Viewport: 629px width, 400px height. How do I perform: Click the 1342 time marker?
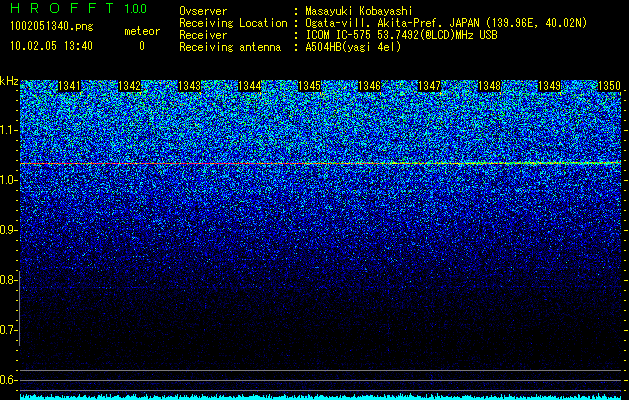point(130,86)
